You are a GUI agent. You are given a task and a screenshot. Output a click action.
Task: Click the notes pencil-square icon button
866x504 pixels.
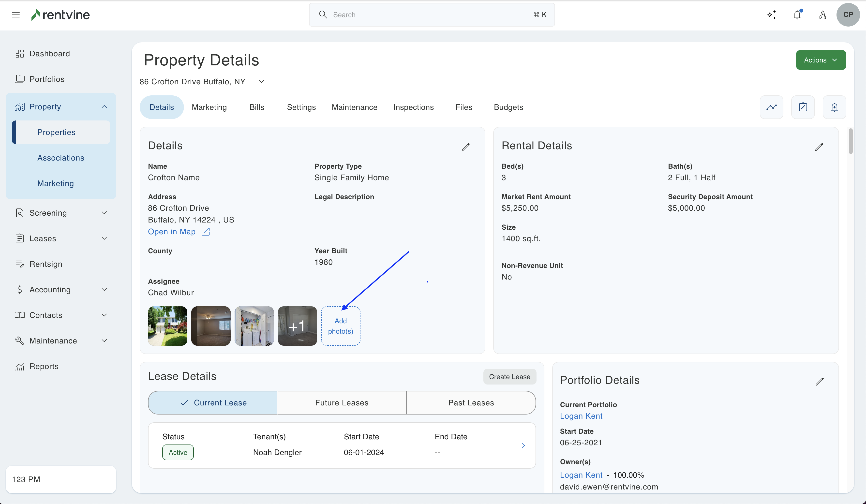pos(803,107)
